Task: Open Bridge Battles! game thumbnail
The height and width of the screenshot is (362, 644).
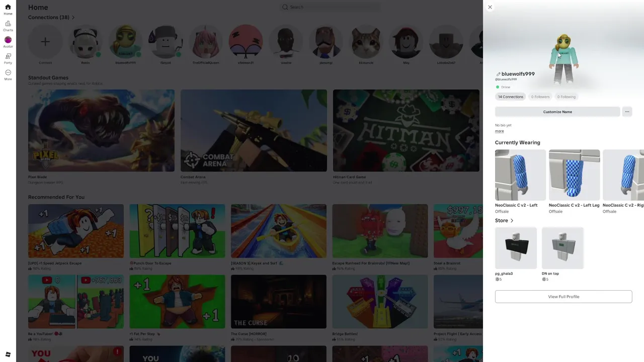Action: (380, 302)
